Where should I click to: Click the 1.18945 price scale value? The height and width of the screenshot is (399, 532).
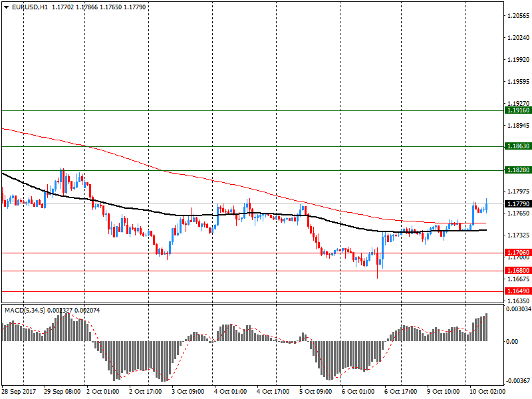tap(519, 126)
